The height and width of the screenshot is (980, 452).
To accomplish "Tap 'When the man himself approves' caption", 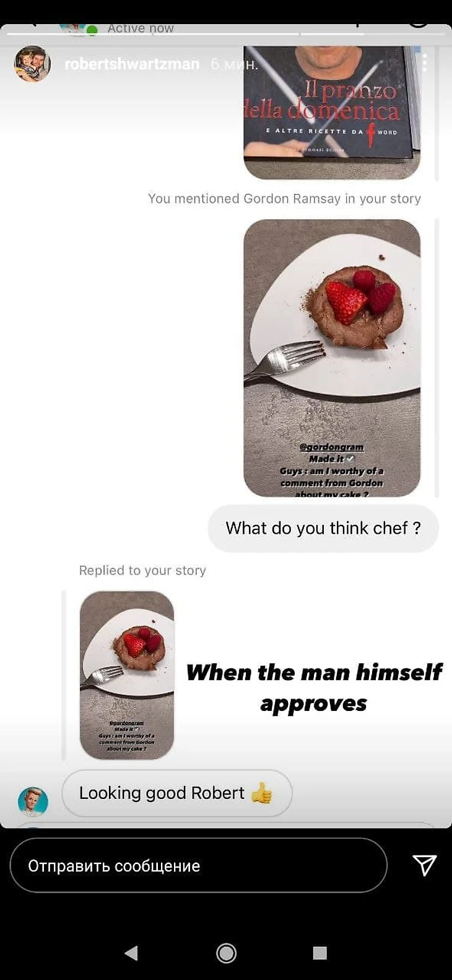I will coord(314,687).
